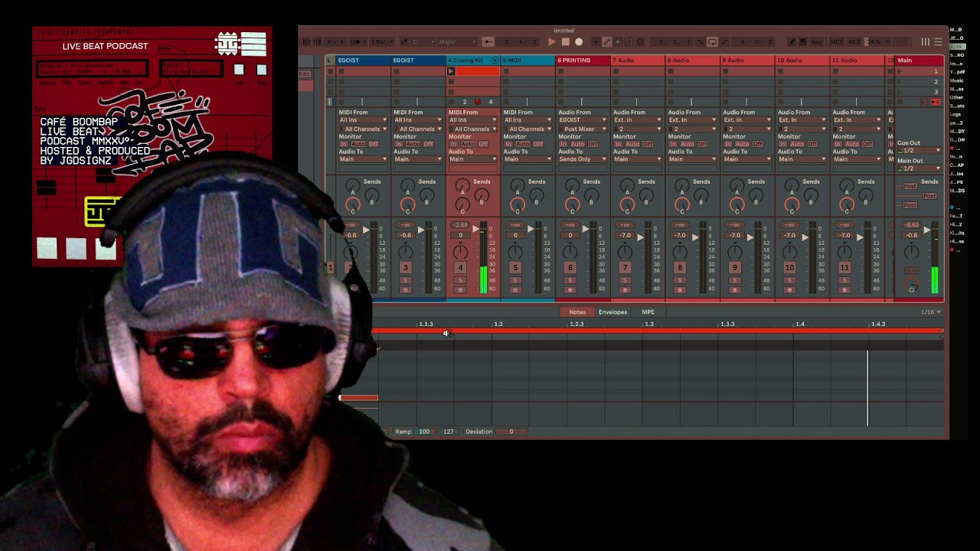Select the 6 PRINTING track header

[x=583, y=60]
